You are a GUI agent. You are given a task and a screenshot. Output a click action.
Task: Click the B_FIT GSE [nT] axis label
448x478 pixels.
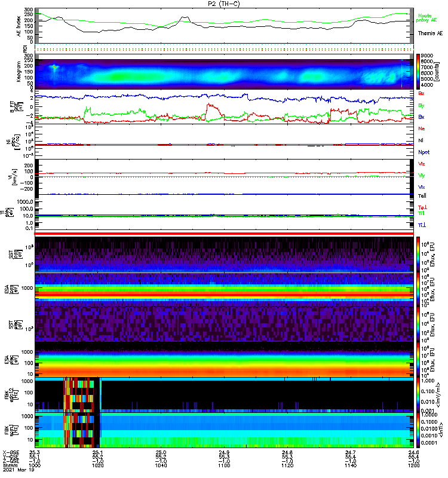point(17,107)
